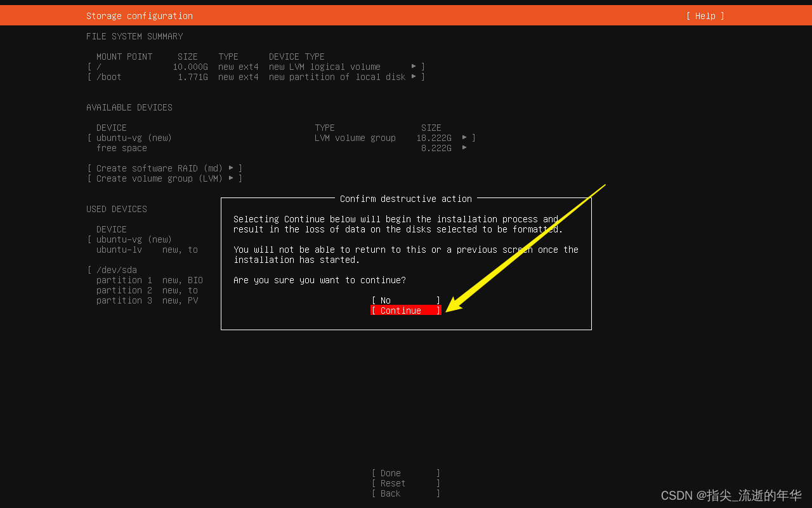Select the Done button at bottom
Image resolution: width=812 pixels, height=508 pixels.
pos(406,473)
